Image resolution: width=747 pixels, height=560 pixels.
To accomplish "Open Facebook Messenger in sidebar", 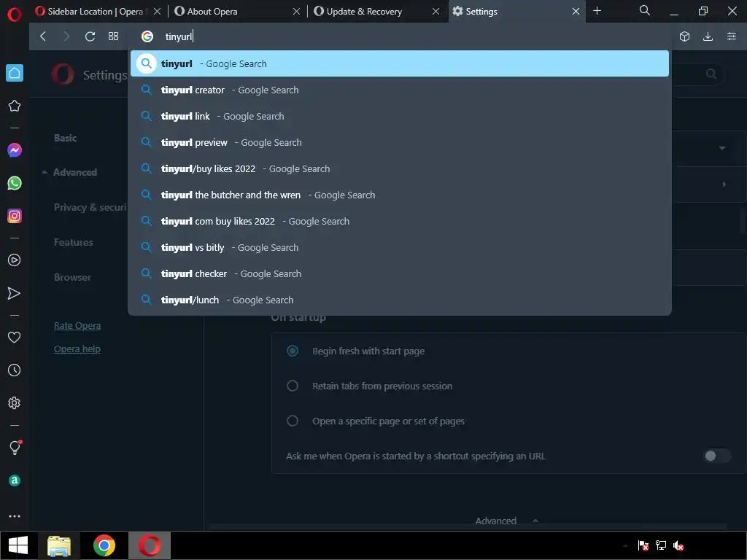I will pyautogui.click(x=15, y=150).
